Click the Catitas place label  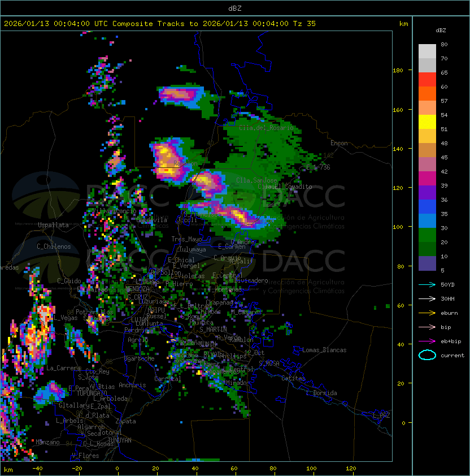[293, 378]
